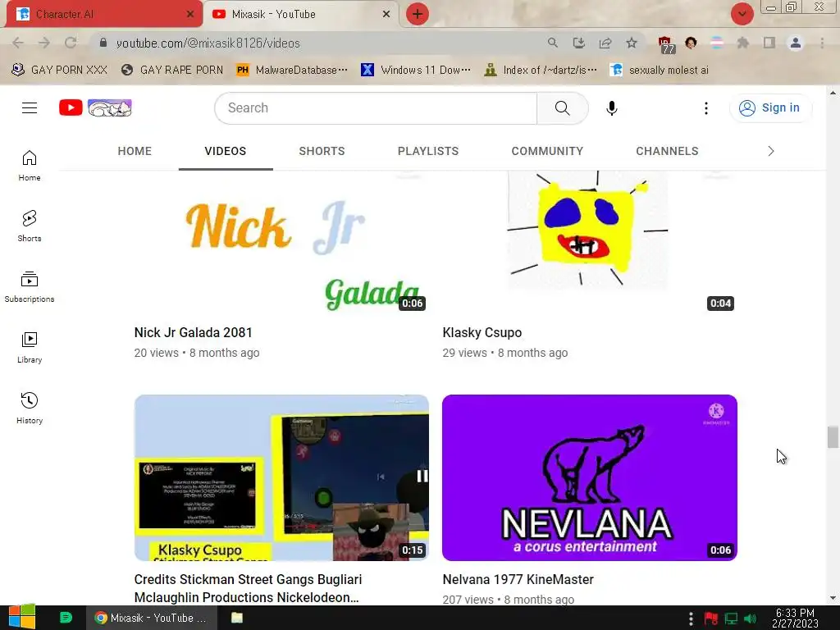View site info lock icon
Viewport: 840px width, 630px height.
click(x=103, y=43)
